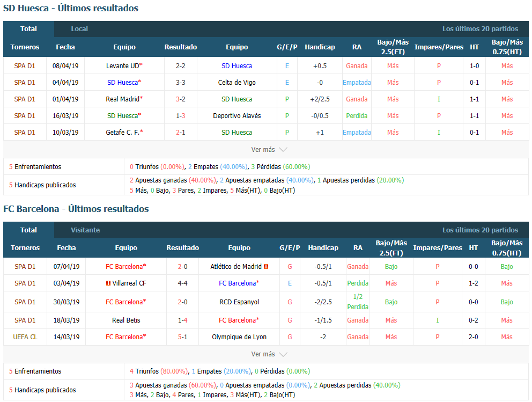Click date 01/04/19 in Huesca table
The width and height of the screenshot is (532, 402).
tap(65, 99)
